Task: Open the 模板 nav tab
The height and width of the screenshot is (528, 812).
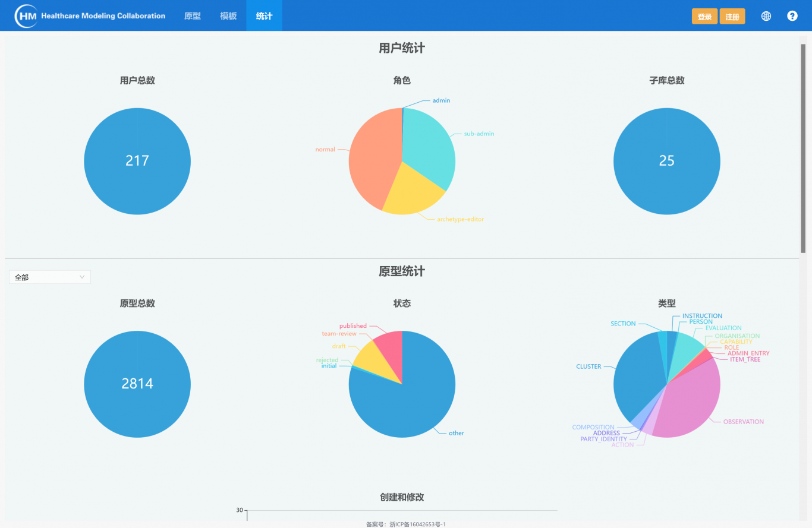Action: click(228, 16)
